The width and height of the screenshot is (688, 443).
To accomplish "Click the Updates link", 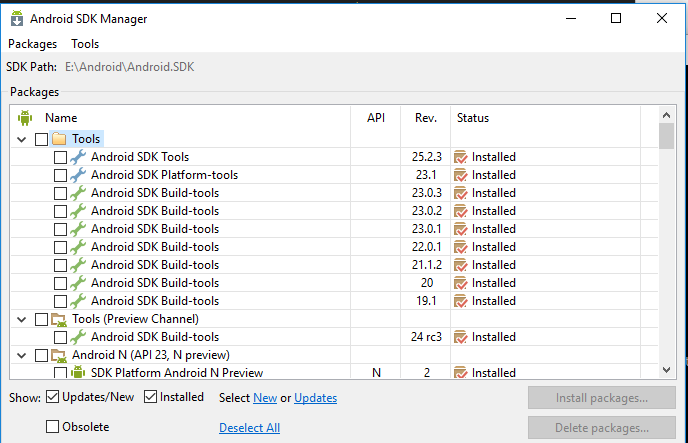I will [x=315, y=398].
